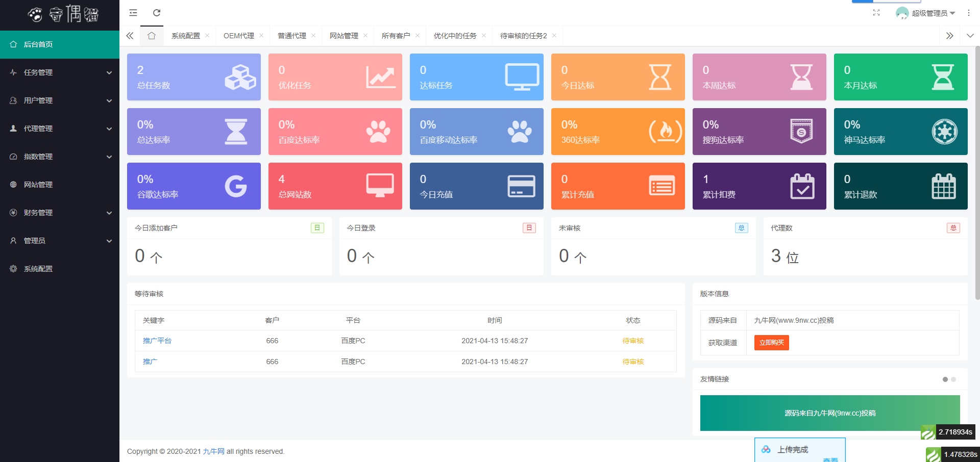The height and width of the screenshot is (462, 980).
Task: Click the 立即购买 button
Action: coord(771,343)
